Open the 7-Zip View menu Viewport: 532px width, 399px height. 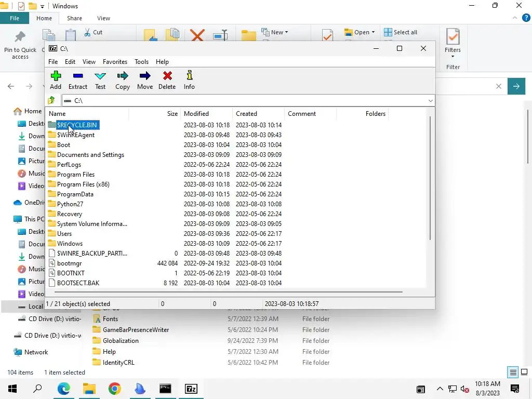89,62
